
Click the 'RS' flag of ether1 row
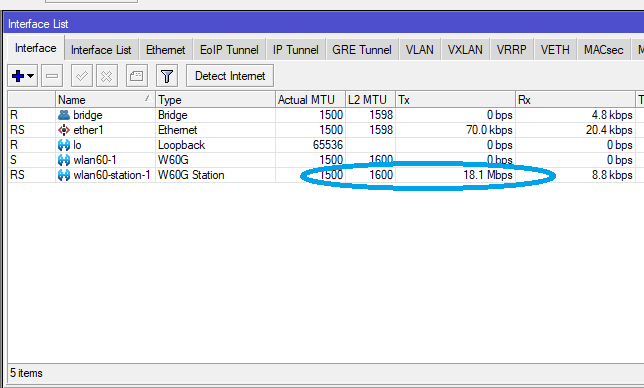click(17, 130)
